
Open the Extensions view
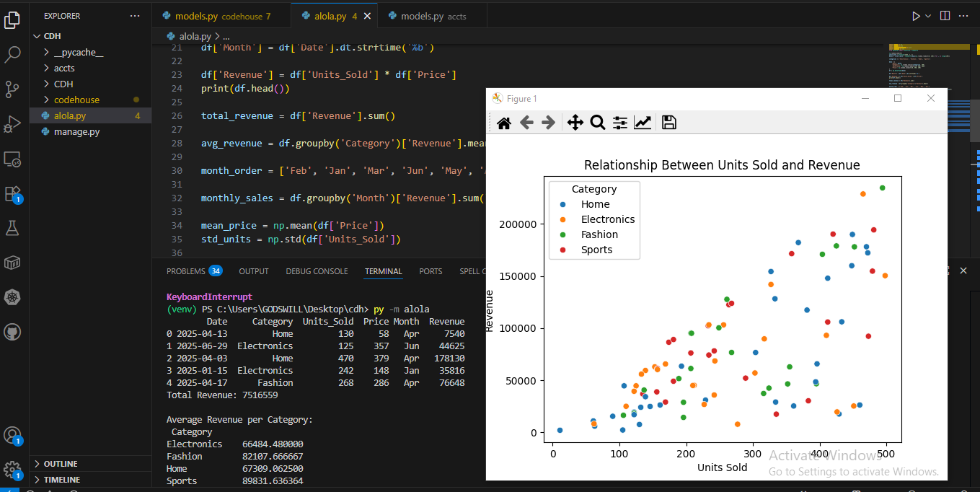(12, 193)
